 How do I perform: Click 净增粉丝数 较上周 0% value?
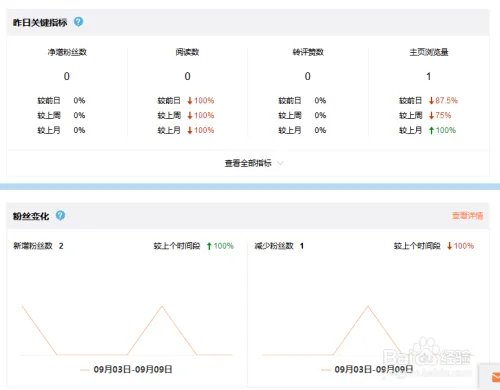click(79, 115)
